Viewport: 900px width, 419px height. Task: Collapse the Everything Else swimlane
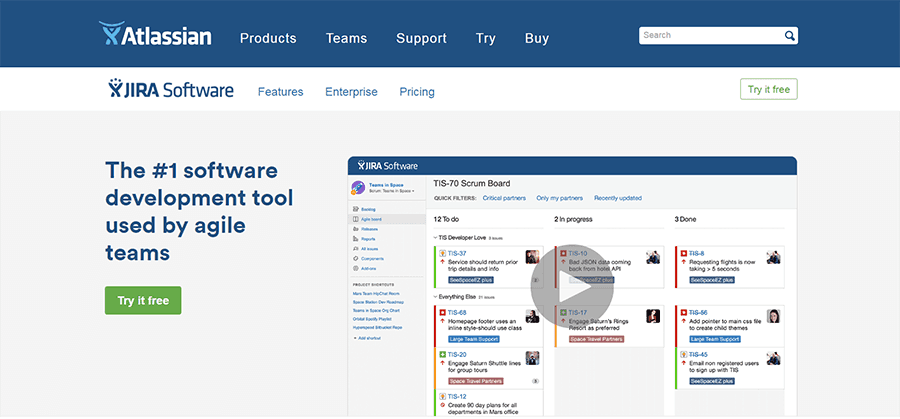tap(436, 296)
